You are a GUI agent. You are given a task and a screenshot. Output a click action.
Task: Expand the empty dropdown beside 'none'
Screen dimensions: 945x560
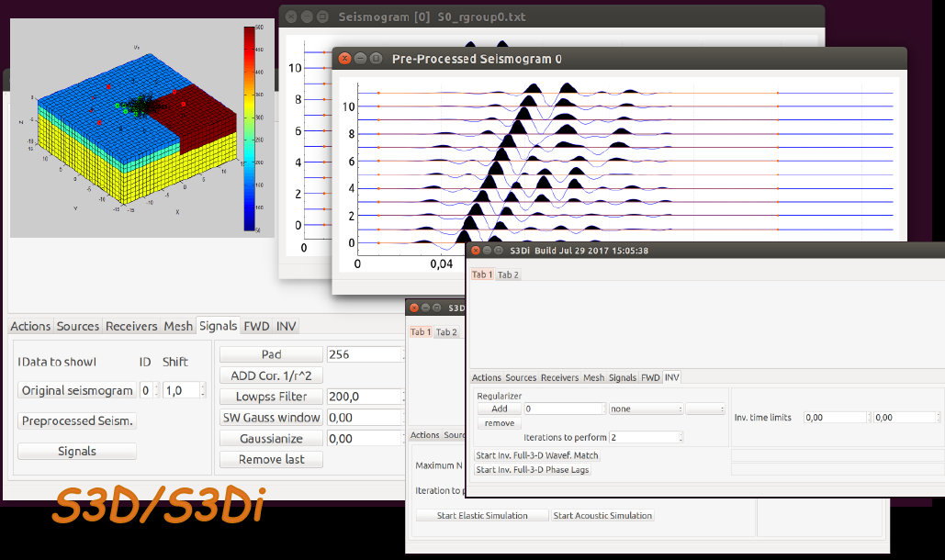point(704,409)
